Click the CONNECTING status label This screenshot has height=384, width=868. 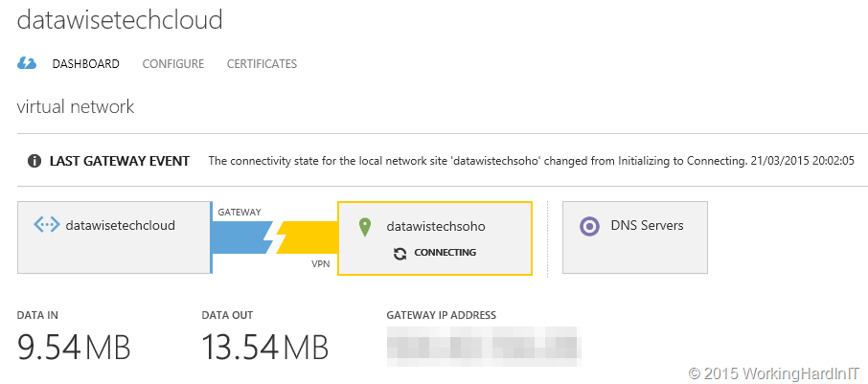[445, 253]
